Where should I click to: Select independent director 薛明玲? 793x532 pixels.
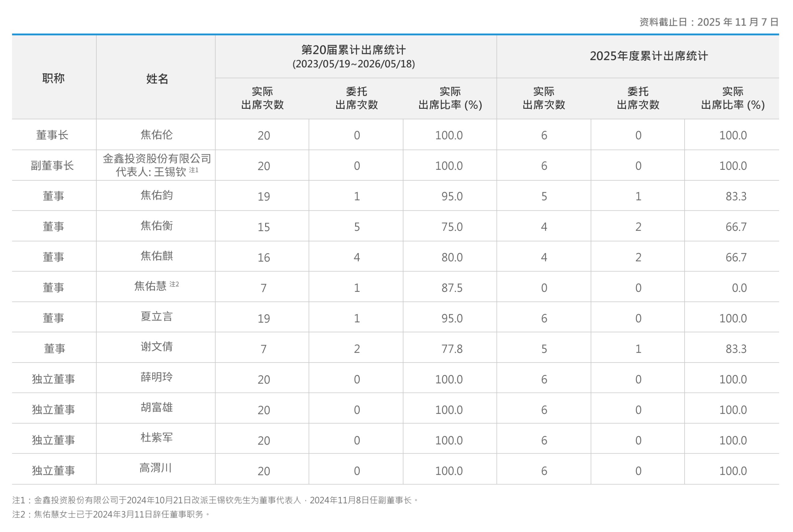click(x=157, y=377)
